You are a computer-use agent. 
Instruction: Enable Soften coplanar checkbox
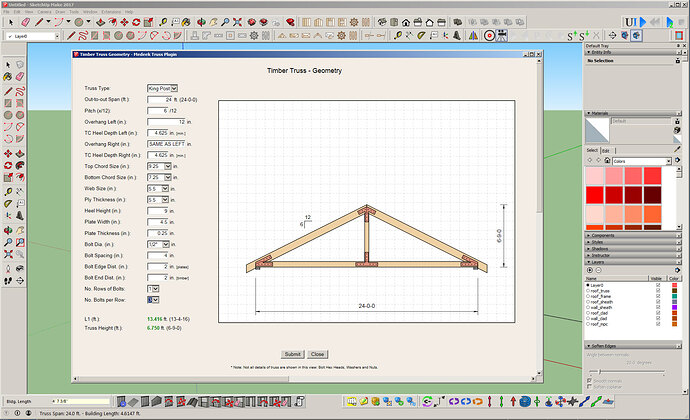[589, 387]
